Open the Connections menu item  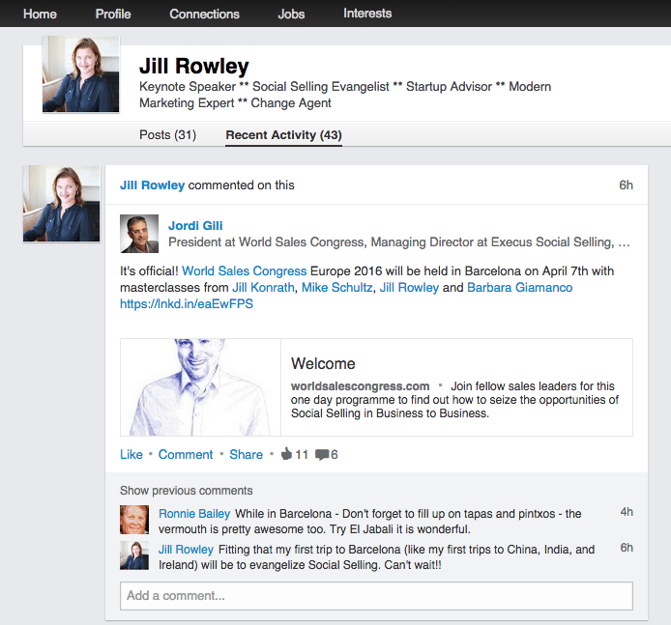pyautogui.click(x=204, y=14)
